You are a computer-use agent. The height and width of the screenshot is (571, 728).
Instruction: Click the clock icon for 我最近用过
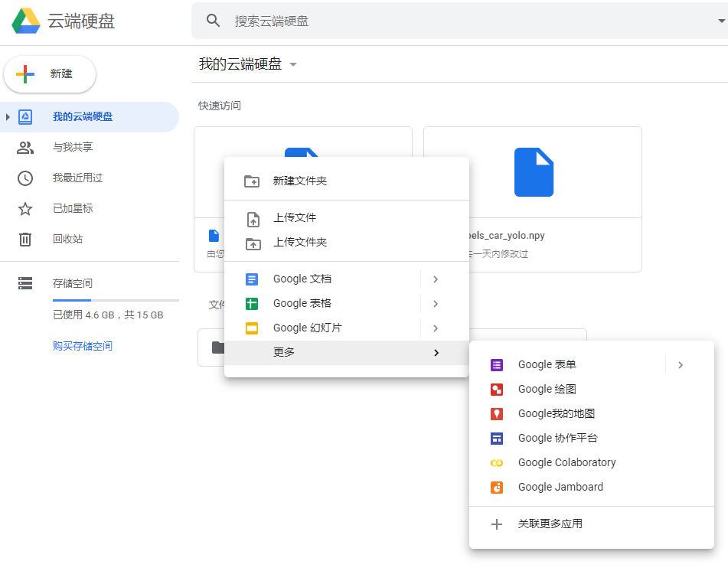coord(25,178)
